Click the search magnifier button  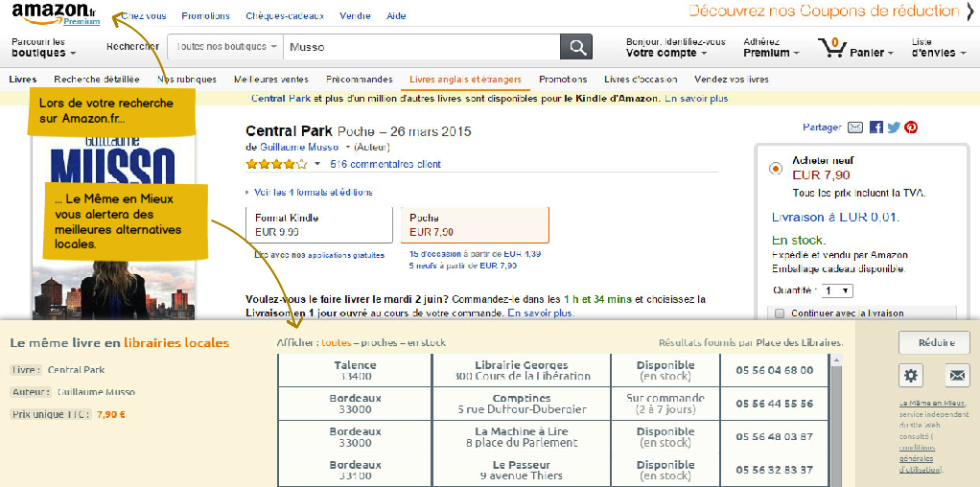575,47
